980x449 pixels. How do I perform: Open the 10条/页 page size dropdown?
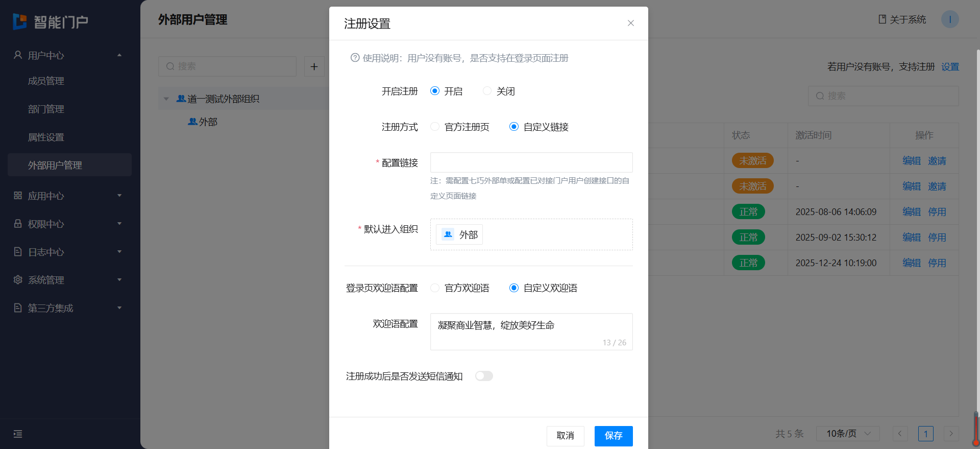848,434
